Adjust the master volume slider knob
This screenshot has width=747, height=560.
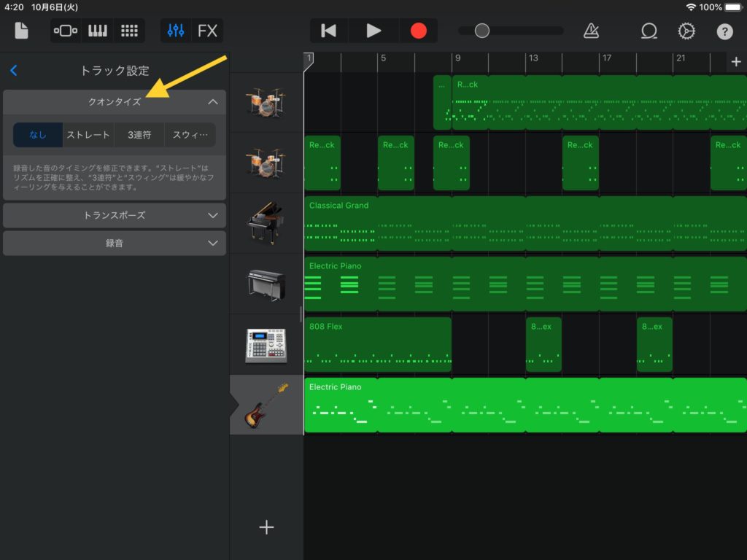[x=481, y=31]
